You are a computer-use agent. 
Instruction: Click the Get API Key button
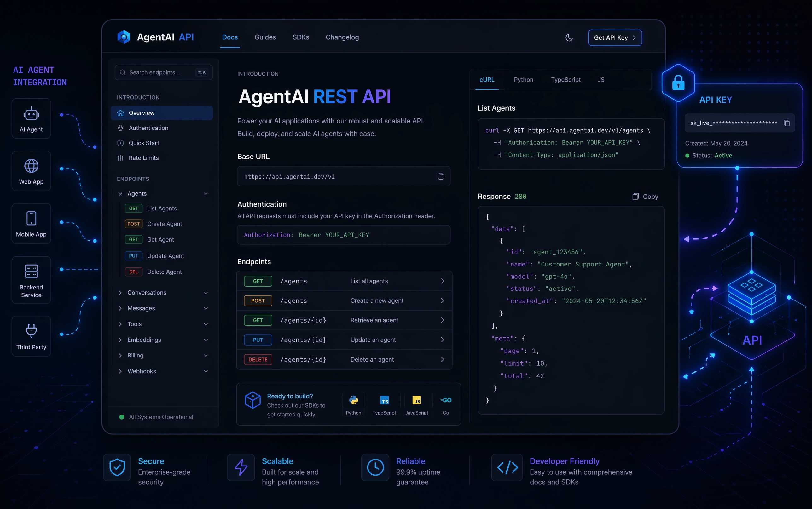(x=615, y=38)
